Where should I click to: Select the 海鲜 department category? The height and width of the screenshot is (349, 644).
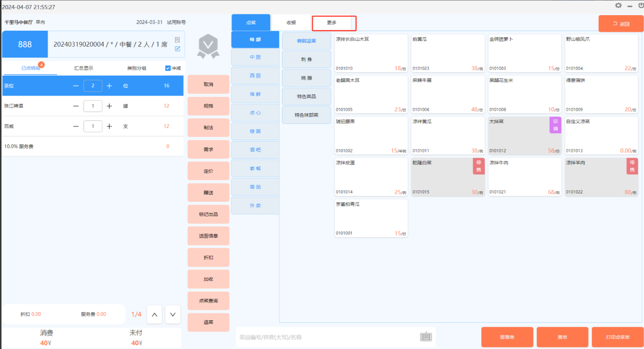coord(255,94)
